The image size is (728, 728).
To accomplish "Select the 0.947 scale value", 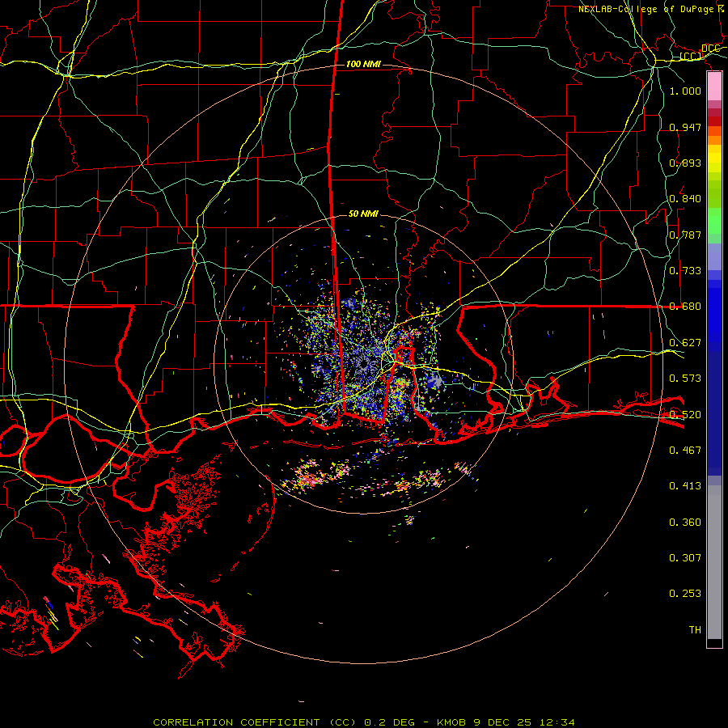I will pos(685,127).
